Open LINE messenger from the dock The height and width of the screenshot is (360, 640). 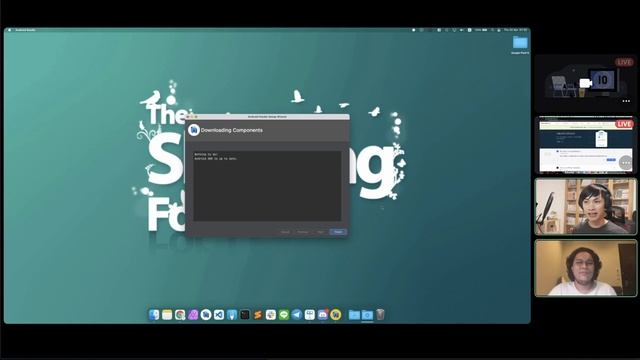(x=284, y=315)
